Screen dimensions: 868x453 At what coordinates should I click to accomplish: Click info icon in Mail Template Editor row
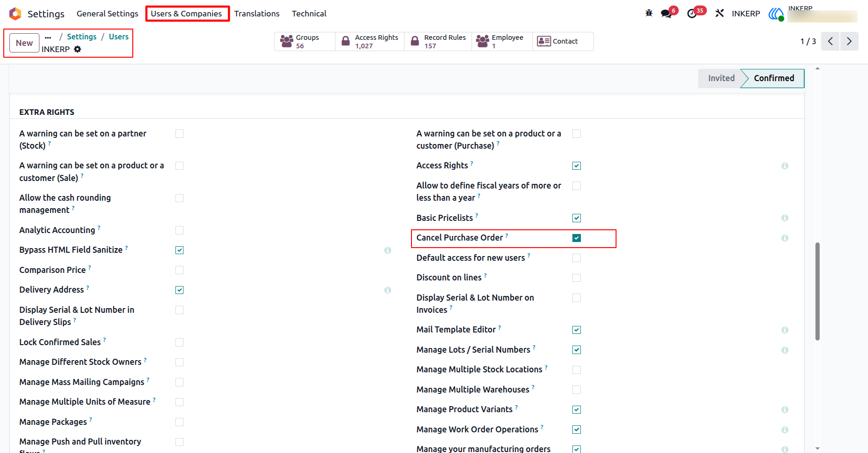(784, 330)
